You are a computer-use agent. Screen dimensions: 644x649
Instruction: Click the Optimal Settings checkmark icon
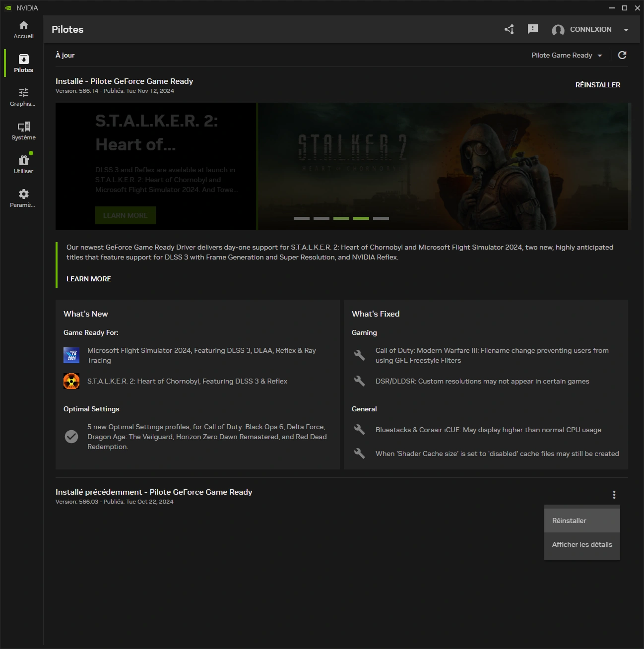71,437
